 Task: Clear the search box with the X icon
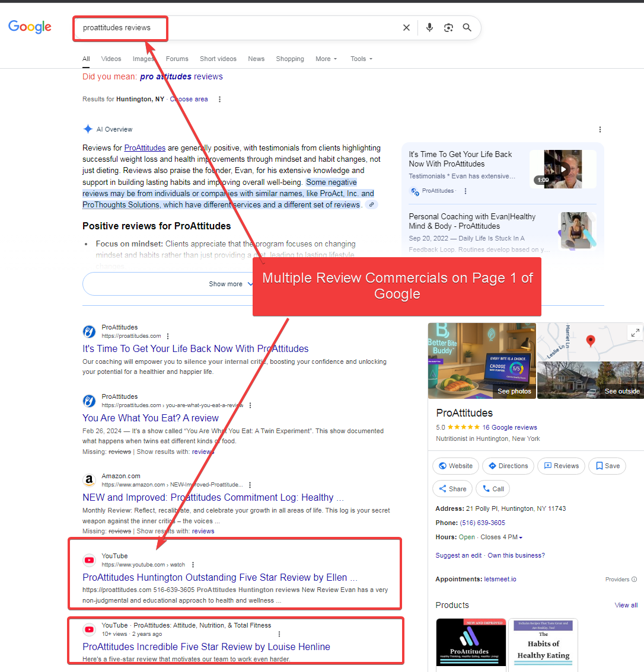click(406, 28)
